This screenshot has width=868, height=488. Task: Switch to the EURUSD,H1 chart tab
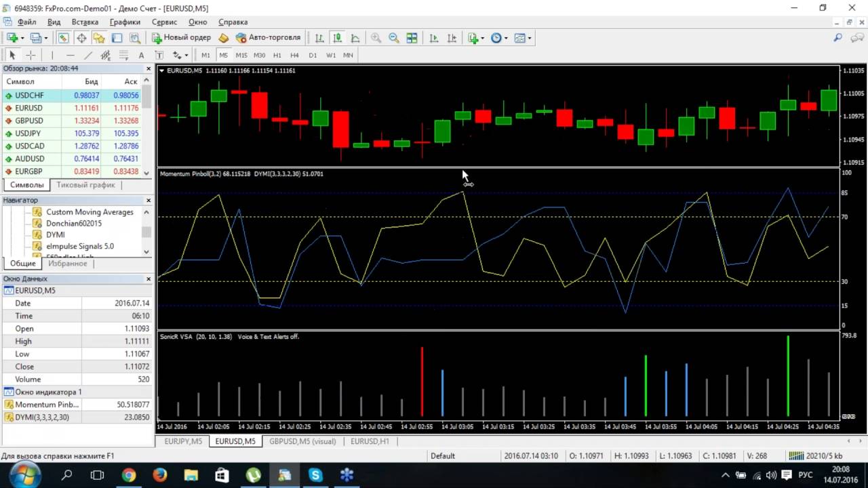pyautogui.click(x=370, y=441)
